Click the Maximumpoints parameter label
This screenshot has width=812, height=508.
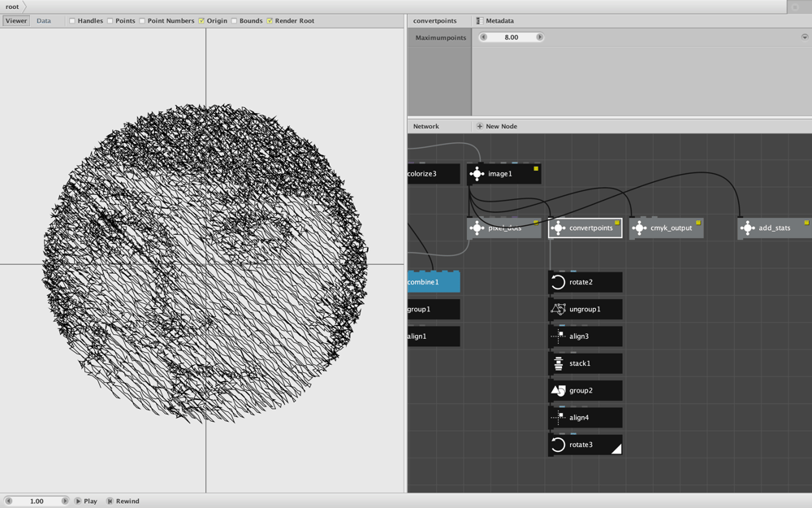click(441, 38)
